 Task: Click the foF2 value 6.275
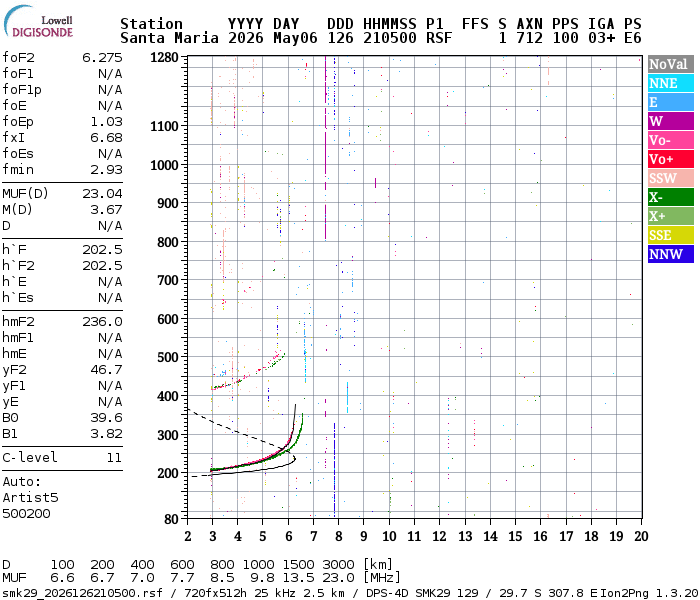[x=102, y=58]
